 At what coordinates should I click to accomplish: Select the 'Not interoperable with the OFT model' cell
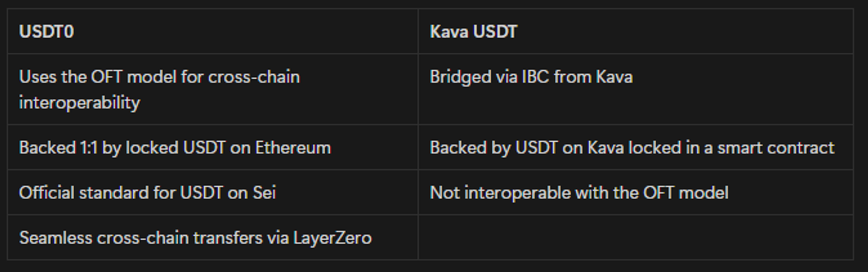(x=579, y=192)
